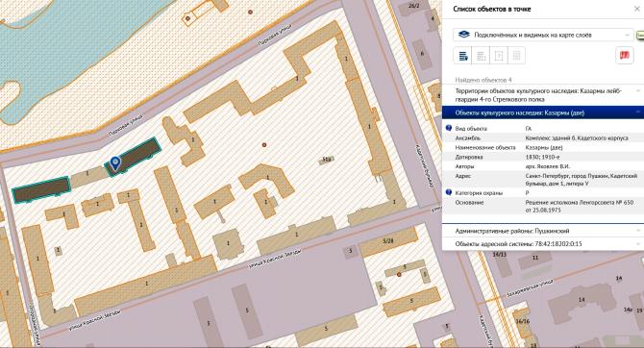Expand Объекты адресной системы entry

click(542, 244)
